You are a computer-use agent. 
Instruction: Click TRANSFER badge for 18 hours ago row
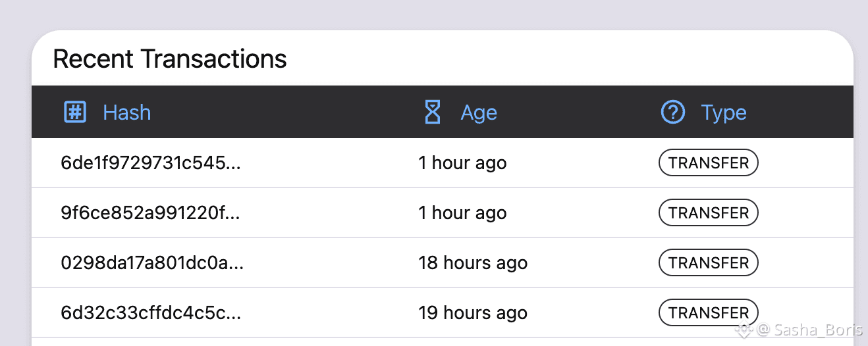click(x=709, y=263)
